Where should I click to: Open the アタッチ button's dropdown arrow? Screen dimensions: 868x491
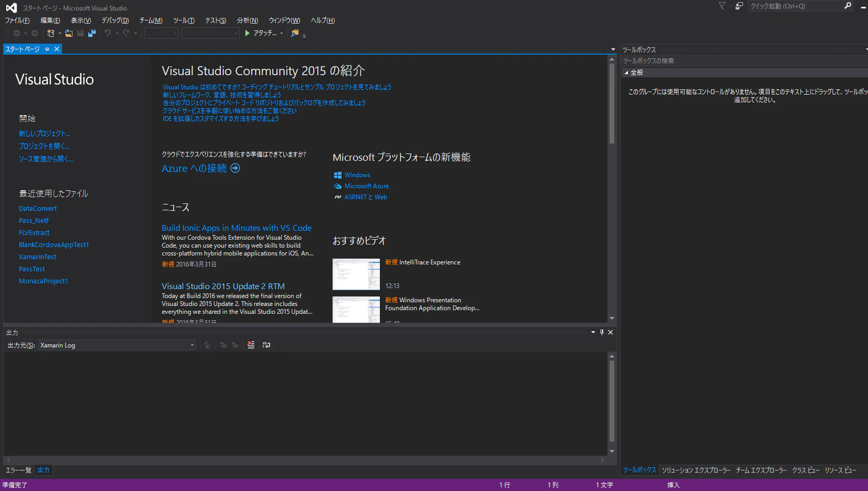(x=282, y=33)
